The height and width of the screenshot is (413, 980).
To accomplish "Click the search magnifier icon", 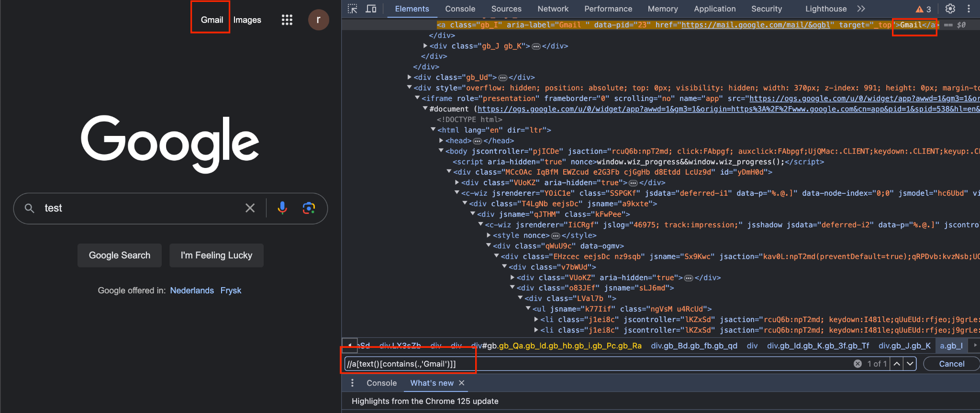I will (x=29, y=208).
